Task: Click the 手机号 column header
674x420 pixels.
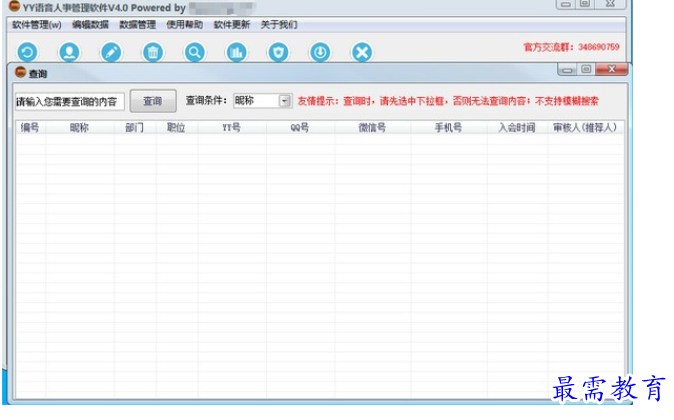Action: tap(448, 128)
